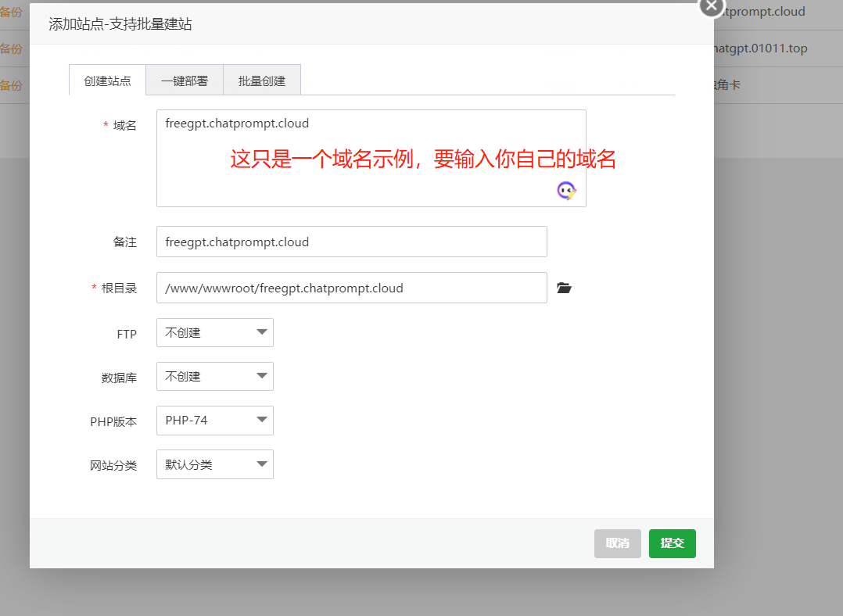The height and width of the screenshot is (616, 843).
Task: Click the 根目录 path field
Action: click(352, 288)
